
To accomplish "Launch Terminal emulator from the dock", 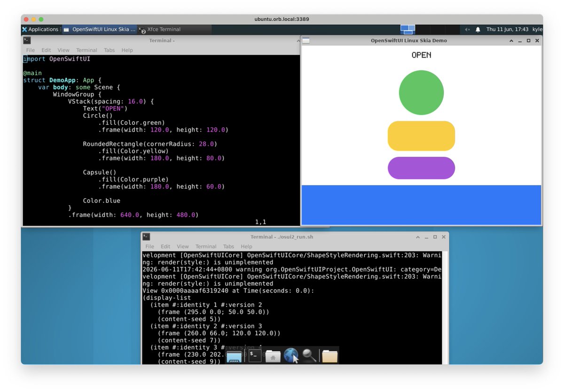I will coord(255,356).
